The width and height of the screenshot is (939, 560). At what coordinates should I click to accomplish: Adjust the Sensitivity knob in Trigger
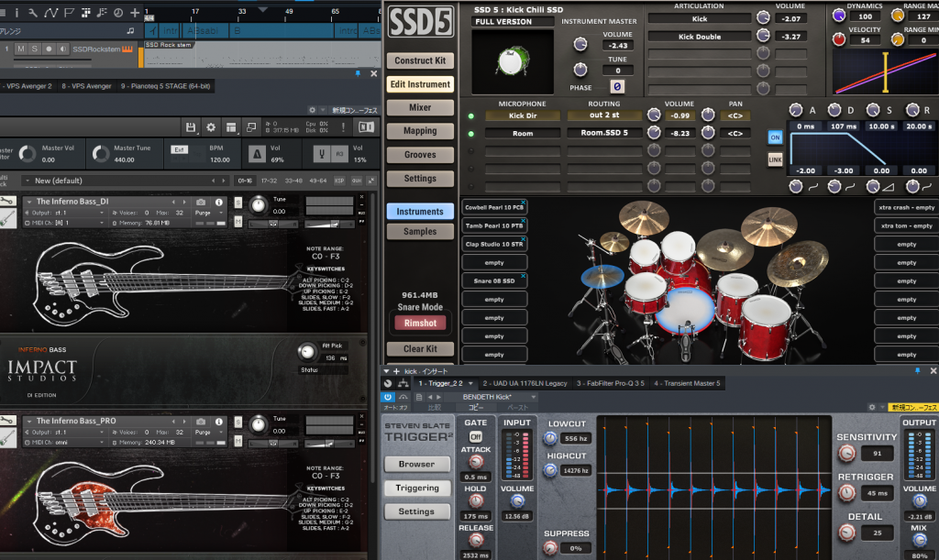coord(847,455)
